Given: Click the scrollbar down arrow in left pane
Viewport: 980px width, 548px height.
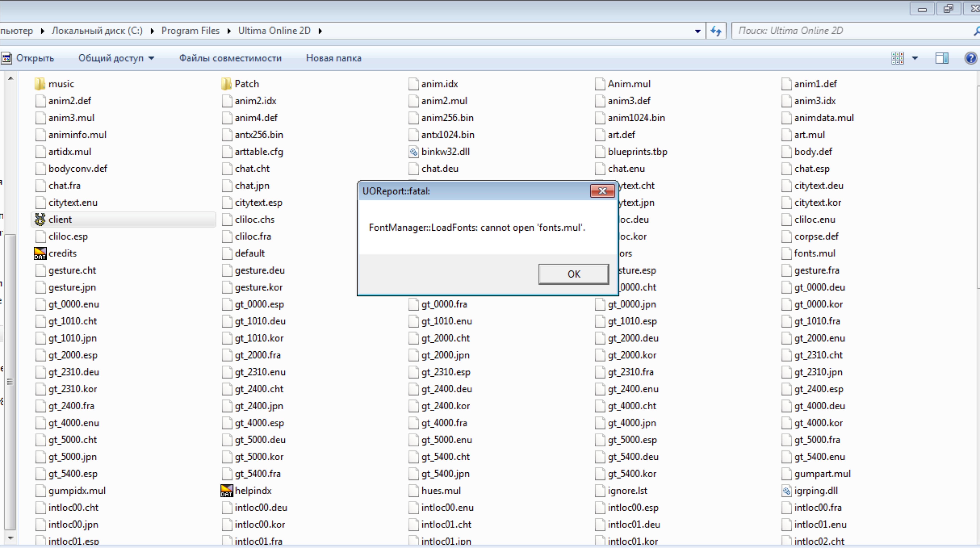Looking at the screenshot, I should coord(11,538).
